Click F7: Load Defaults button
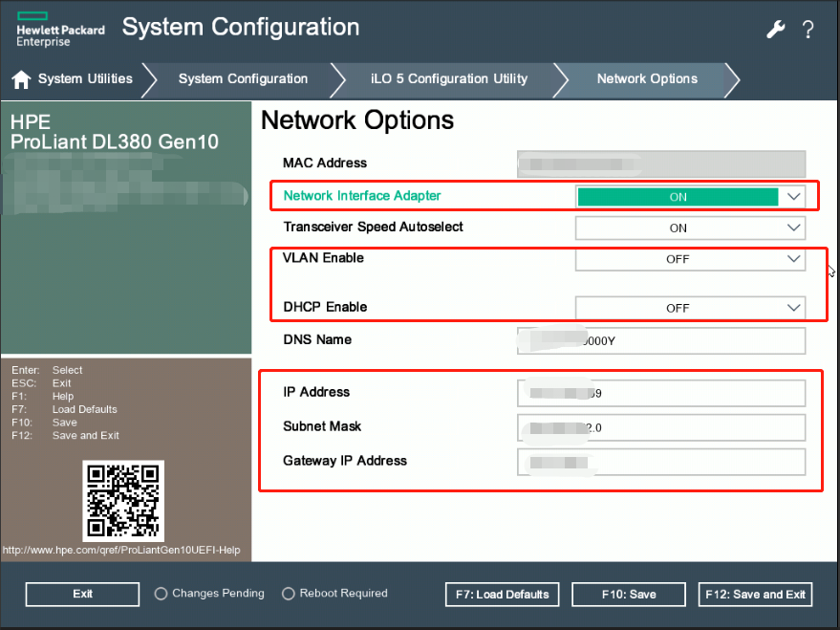Image resolution: width=840 pixels, height=630 pixels. 501,595
